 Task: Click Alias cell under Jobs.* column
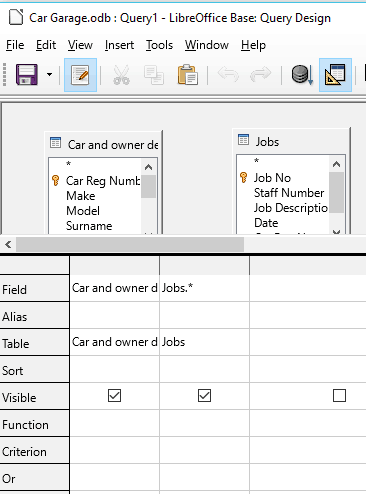[x=204, y=315]
